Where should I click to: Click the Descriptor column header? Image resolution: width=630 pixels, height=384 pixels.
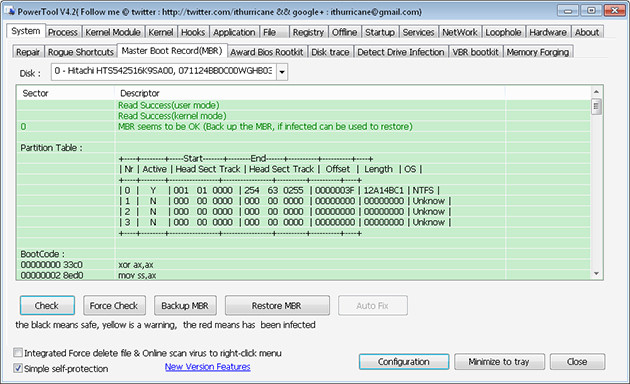(x=310, y=93)
